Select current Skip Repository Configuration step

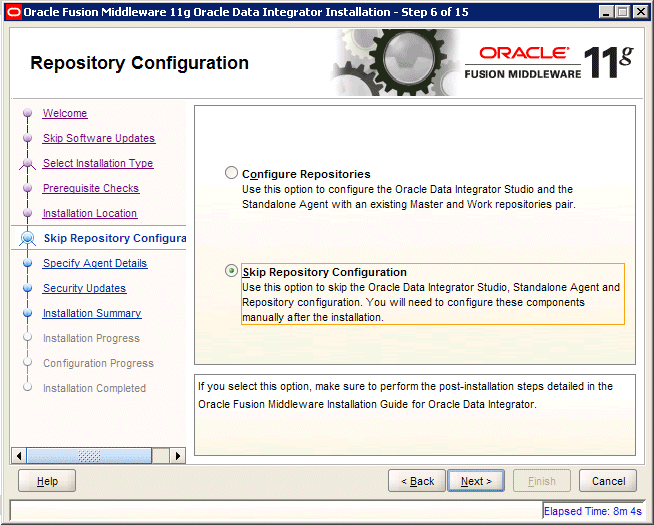(x=115, y=238)
